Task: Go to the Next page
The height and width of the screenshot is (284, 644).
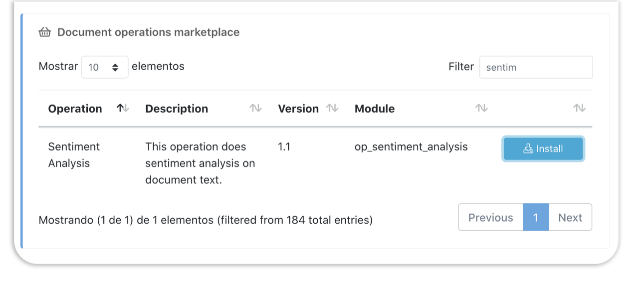Action: [x=570, y=217]
